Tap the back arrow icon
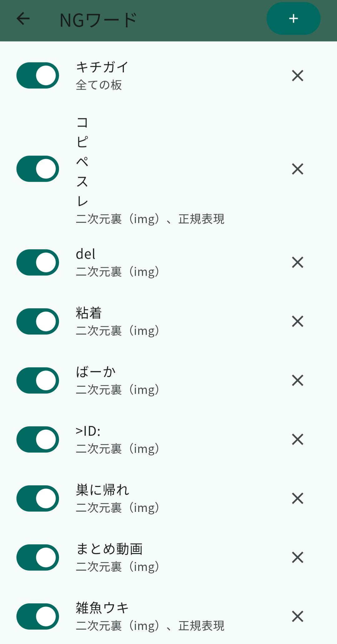Viewport: 337px width, 644px height. [x=23, y=19]
